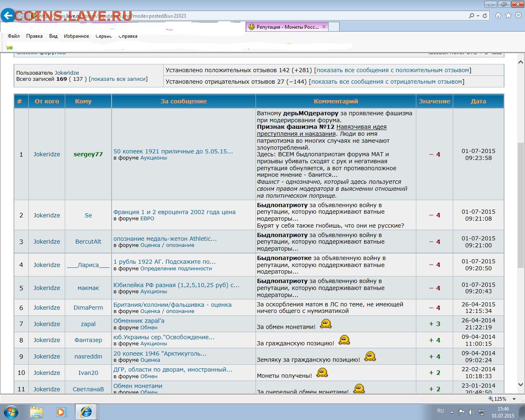Click "показать все записи" link

118,79
